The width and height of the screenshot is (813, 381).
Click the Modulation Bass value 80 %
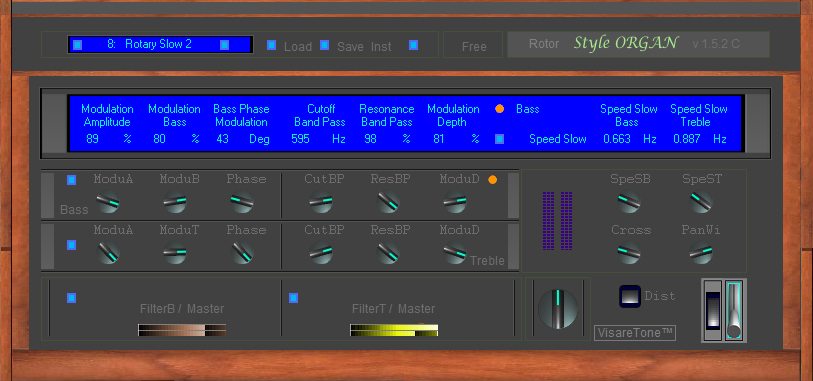pos(176,139)
